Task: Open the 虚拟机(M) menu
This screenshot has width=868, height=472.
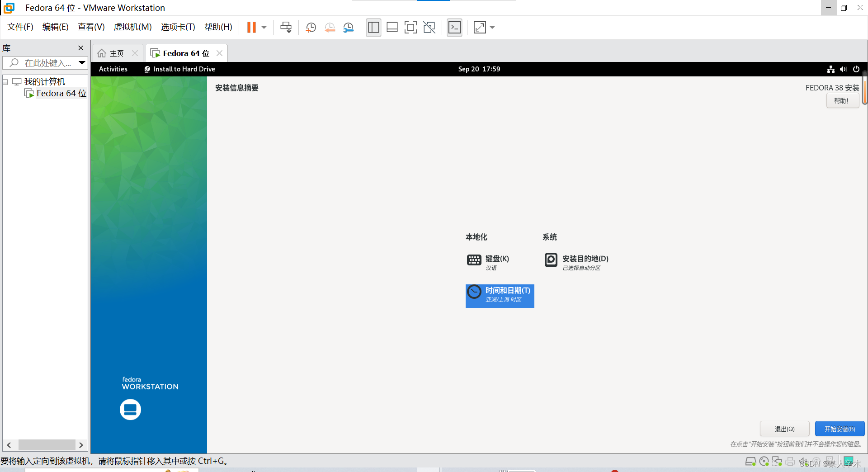Action: [132, 27]
